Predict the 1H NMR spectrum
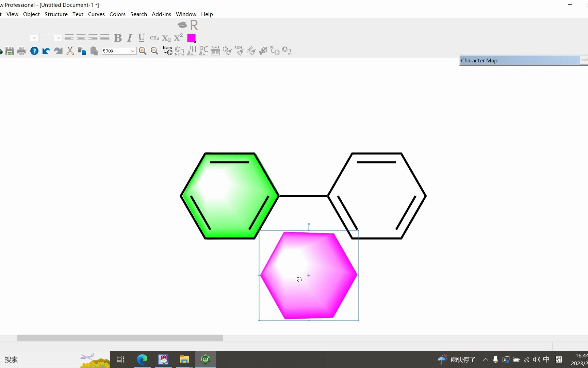The image size is (588, 368). tap(192, 51)
